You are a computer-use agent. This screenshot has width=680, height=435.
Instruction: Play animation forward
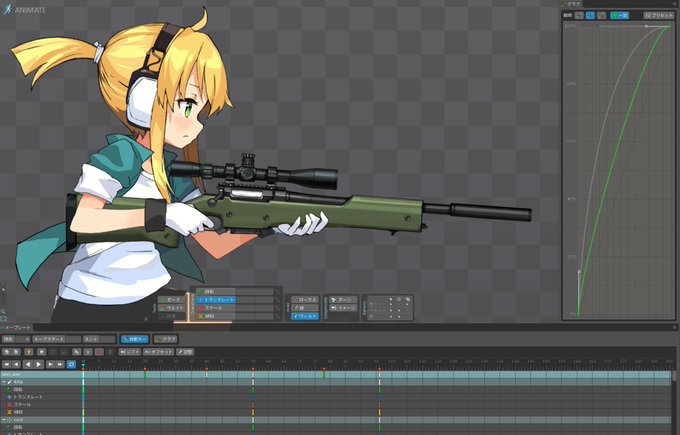(x=39, y=365)
